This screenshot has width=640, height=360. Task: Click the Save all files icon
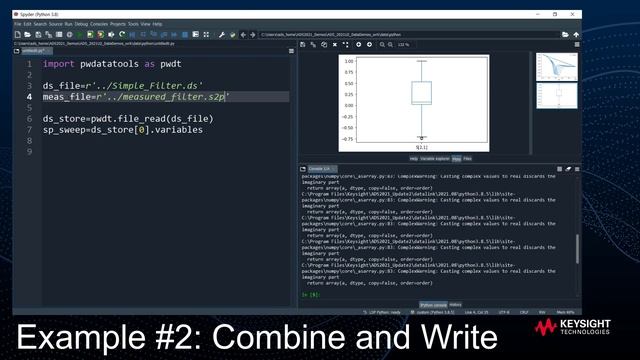49,35
